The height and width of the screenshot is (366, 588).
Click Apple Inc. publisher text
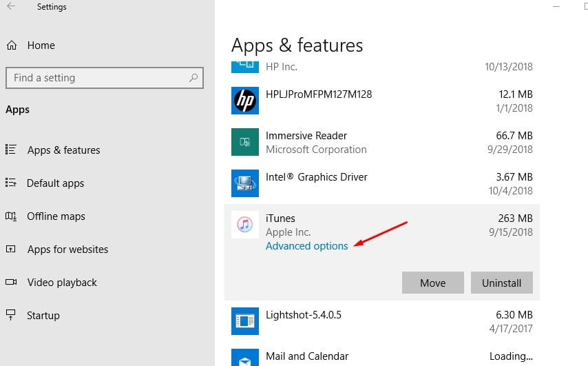click(x=288, y=232)
